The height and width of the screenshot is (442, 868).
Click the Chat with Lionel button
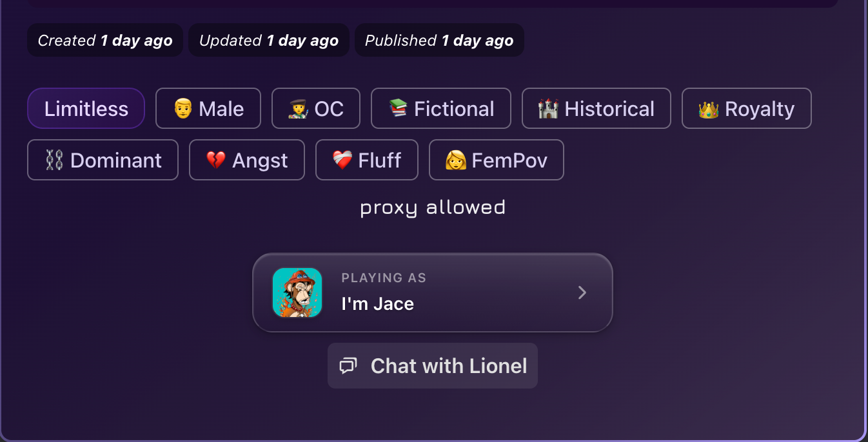pyautogui.click(x=432, y=366)
